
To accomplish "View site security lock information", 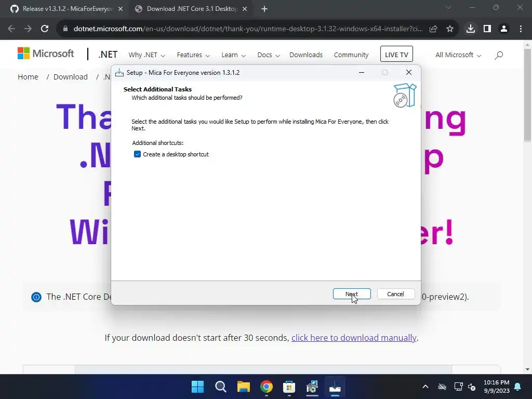I will pyautogui.click(x=65, y=29).
